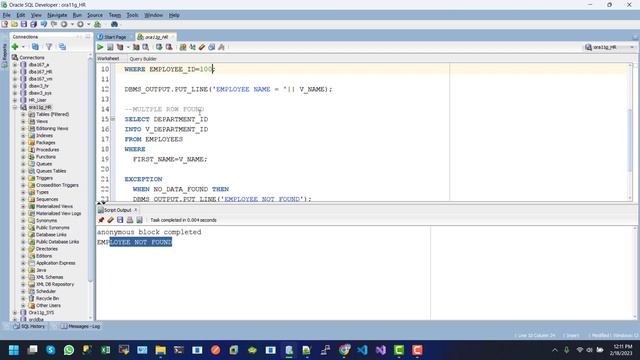Expand the Procedures node

(23, 150)
